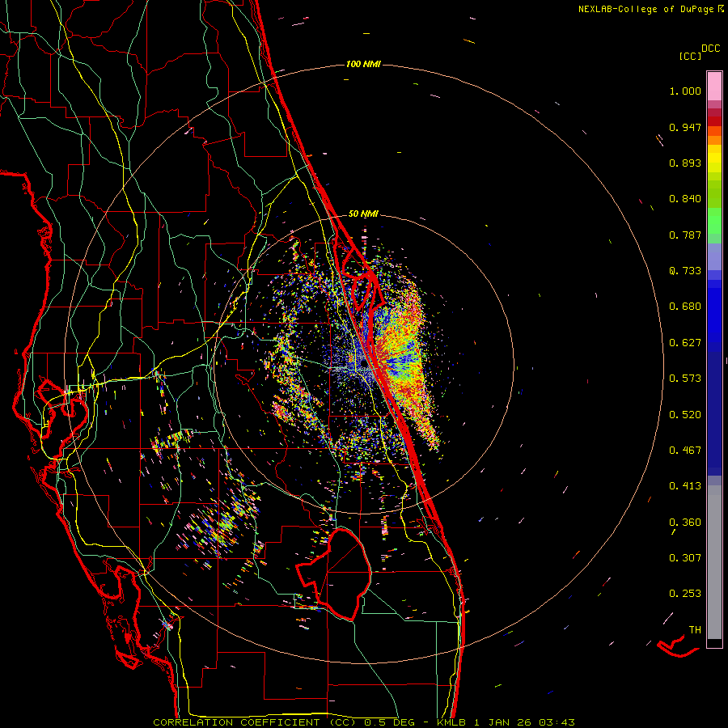Click the 1.000 value on the scale
The width and height of the screenshot is (728, 728).
click(685, 91)
